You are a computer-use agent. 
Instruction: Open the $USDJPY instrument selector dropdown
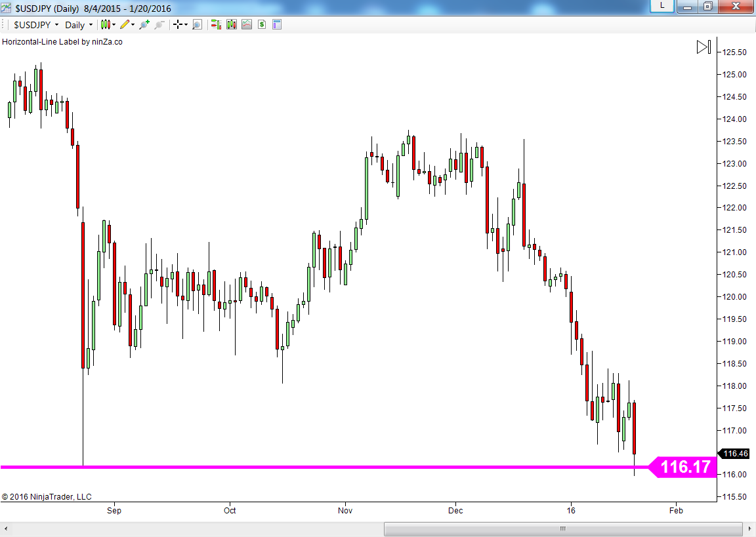[36, 24]
